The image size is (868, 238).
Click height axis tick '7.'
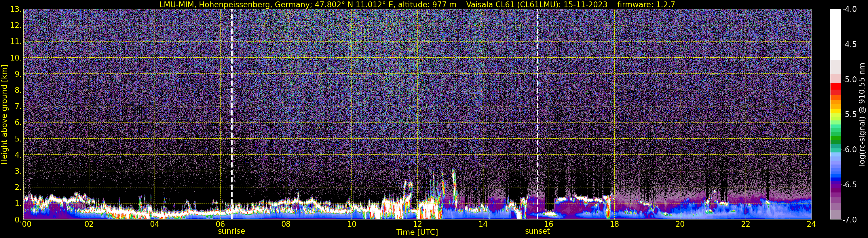point(18,107)
